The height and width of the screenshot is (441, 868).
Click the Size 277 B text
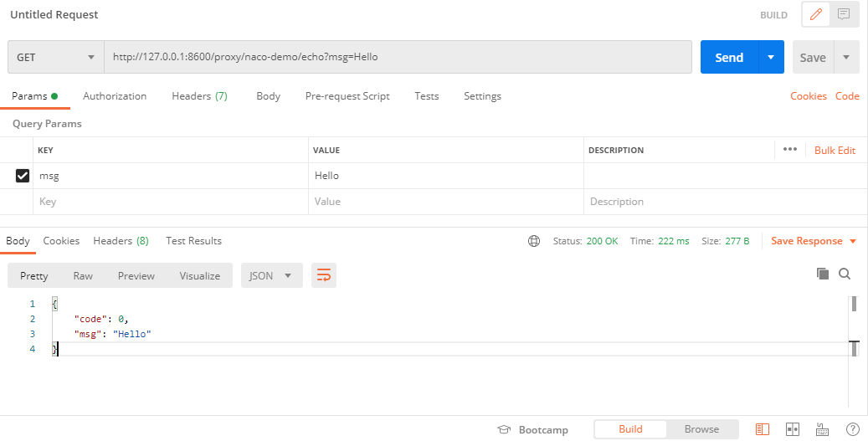pyautogui.click(x=725, y=241)
